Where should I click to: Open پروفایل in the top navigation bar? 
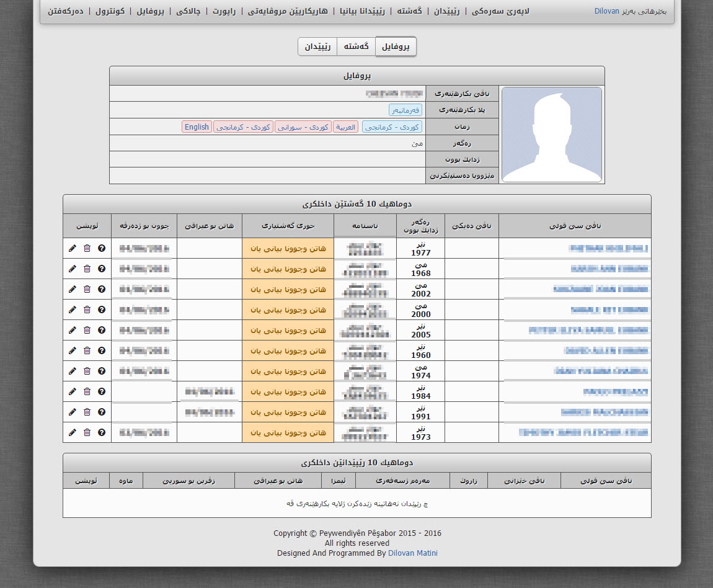point(151,11)
